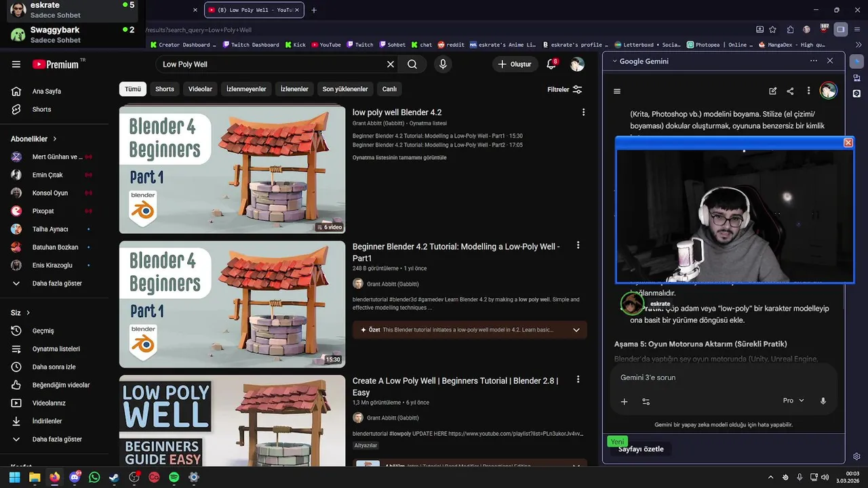This screenshot has width=868, height=488.
Task: Open Gemini tools sliders icon
Action: [x=646, y=401]
